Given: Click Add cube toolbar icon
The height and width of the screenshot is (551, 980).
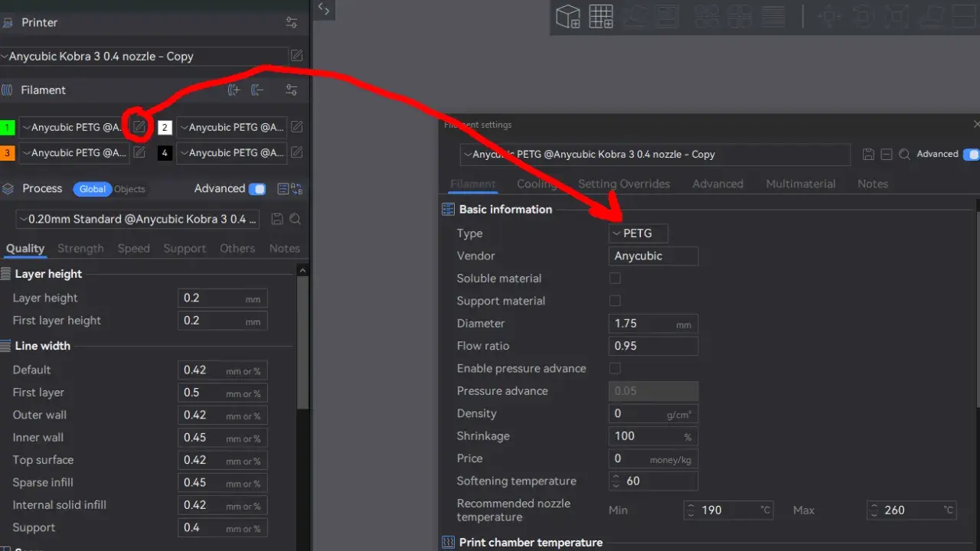Looking at the screenshot, I should click(x=568, y=17).
